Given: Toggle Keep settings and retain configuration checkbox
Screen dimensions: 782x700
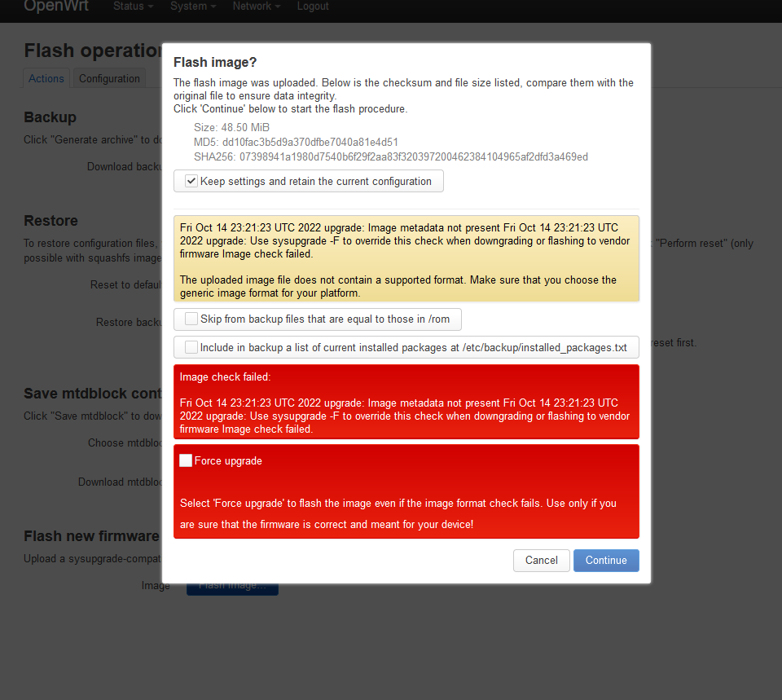Looking at the screenshot, I should (191, 181).
